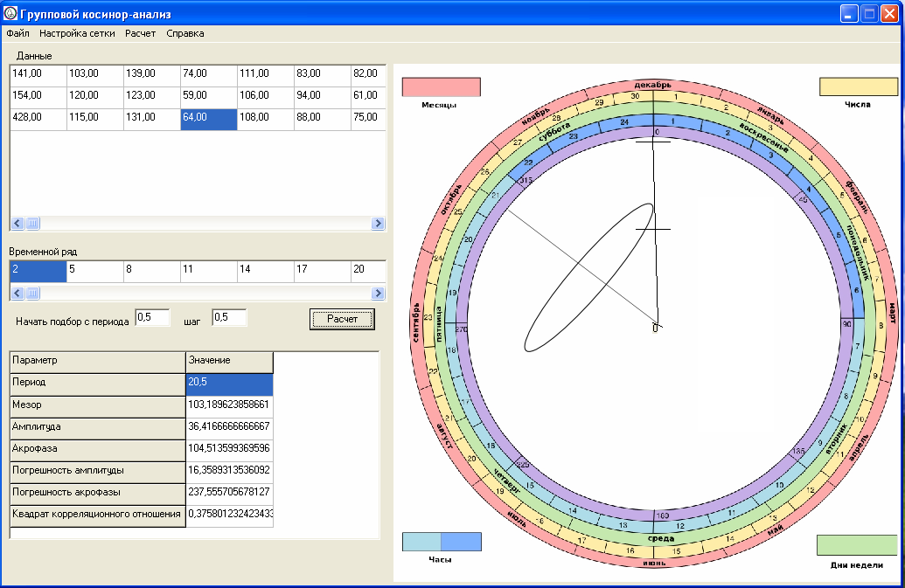Viewport: 905px width, 588px height.
Task: Select data cell 75,00
Action: coord(368,120)
